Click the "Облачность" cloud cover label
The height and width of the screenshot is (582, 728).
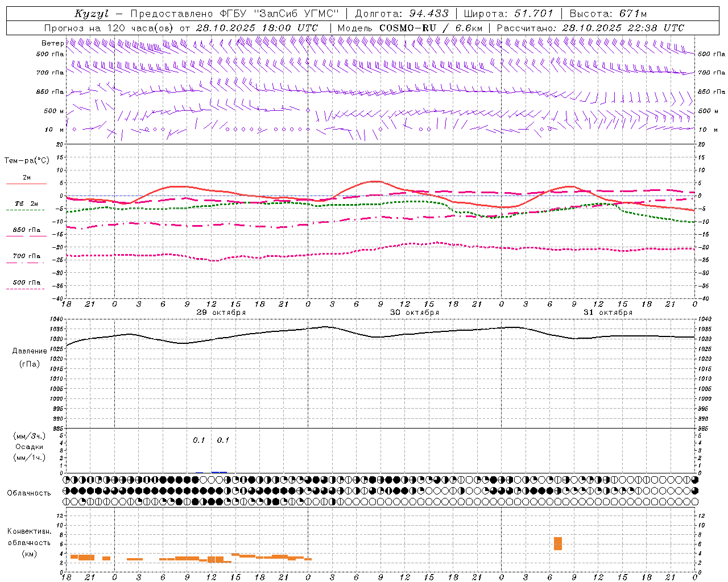pos(29,493)
